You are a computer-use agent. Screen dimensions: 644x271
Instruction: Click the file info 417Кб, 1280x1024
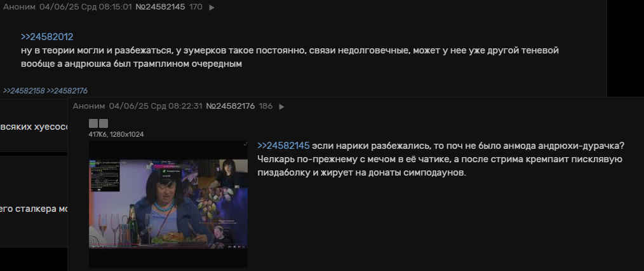point(116,134)
